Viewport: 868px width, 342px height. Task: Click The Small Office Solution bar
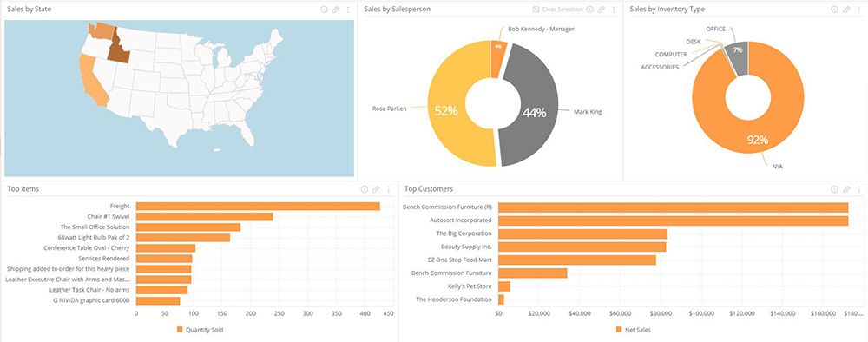coord(188,227)
